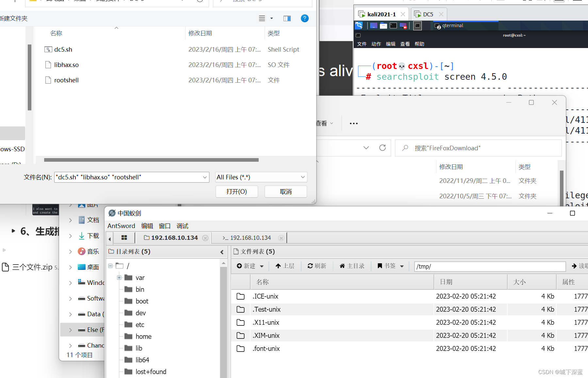Select the lost+found folder in tree
588x378 pixels.
click(146, 371)
